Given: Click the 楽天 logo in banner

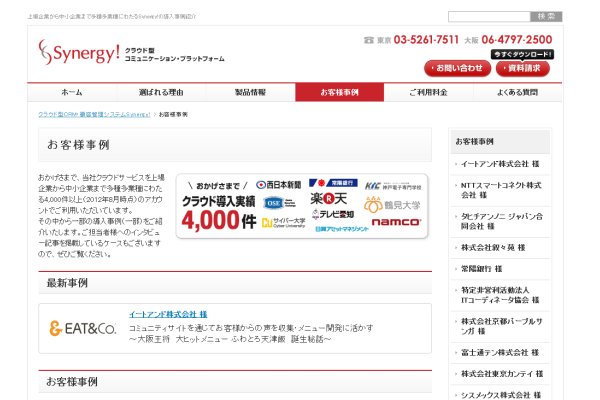Looking at the screenshot, I should point(328,198).
